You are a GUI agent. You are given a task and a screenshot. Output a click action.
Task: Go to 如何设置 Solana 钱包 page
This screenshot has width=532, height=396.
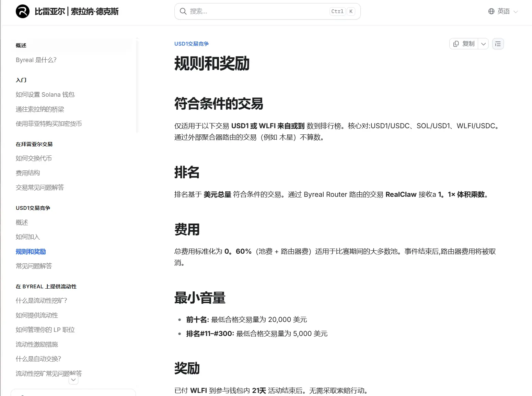coord(45,95)
